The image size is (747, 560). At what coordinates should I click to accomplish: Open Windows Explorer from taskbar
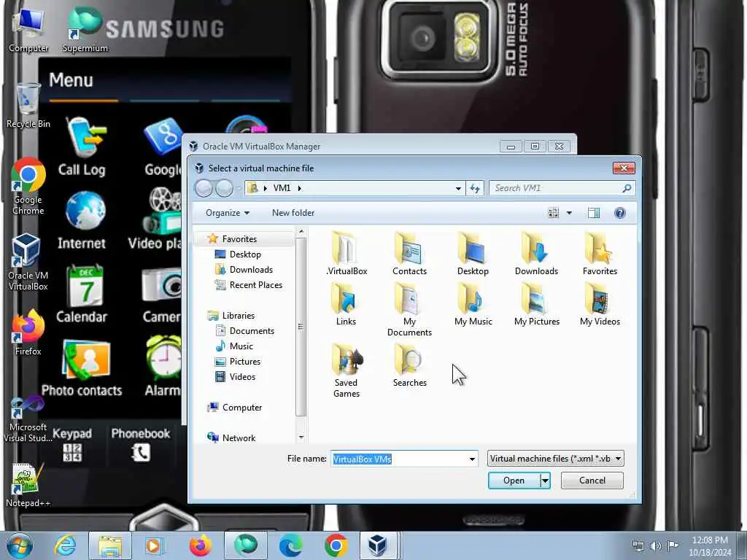(x=110, y=545)
